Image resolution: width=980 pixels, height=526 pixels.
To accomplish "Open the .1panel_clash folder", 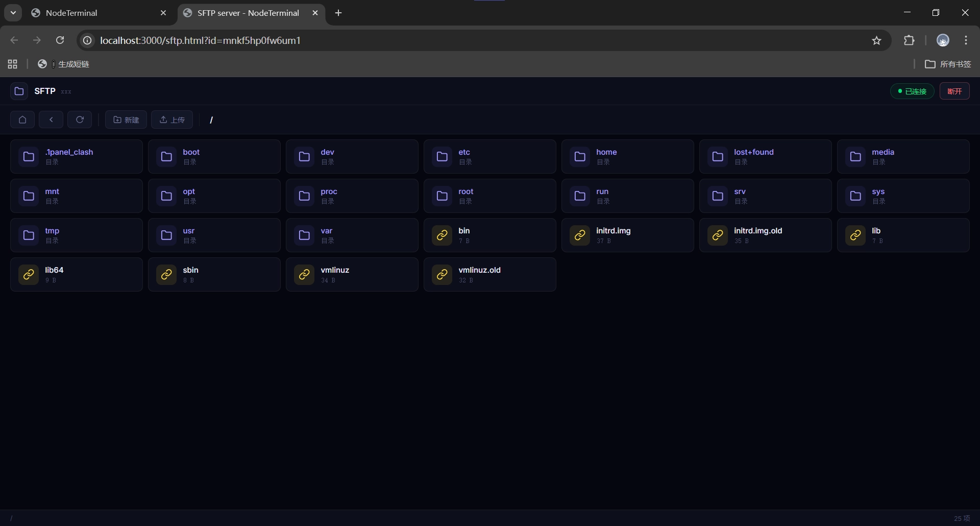I will click(77, 157).
